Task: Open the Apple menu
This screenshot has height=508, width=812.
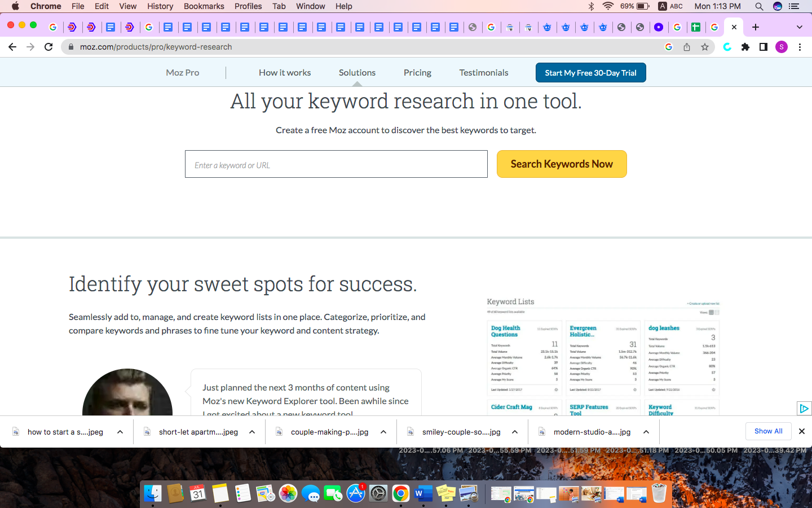Action: click(x=15, y=6)
